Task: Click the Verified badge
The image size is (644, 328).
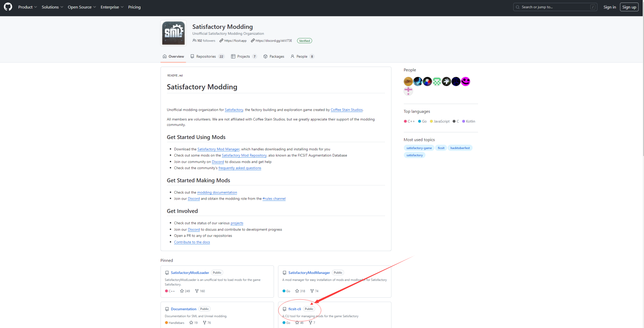Action: [304, 41]
